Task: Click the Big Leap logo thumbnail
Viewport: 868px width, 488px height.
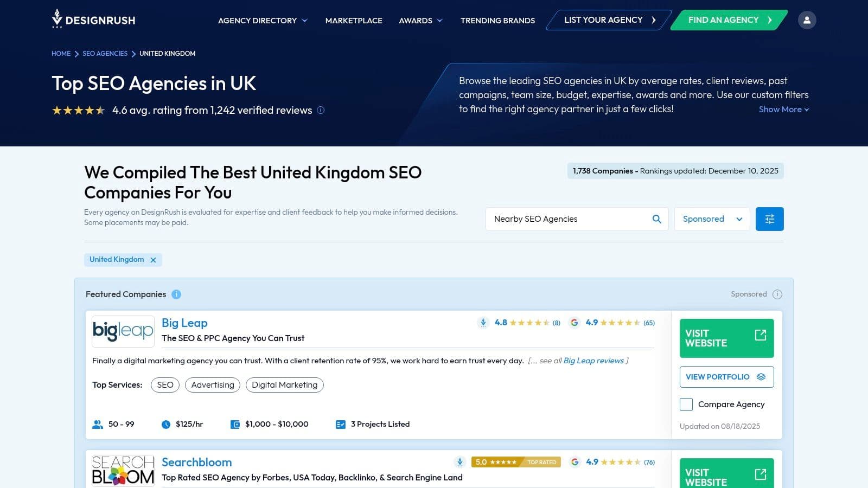Action: pyautogui.click(x=123, y=331)
